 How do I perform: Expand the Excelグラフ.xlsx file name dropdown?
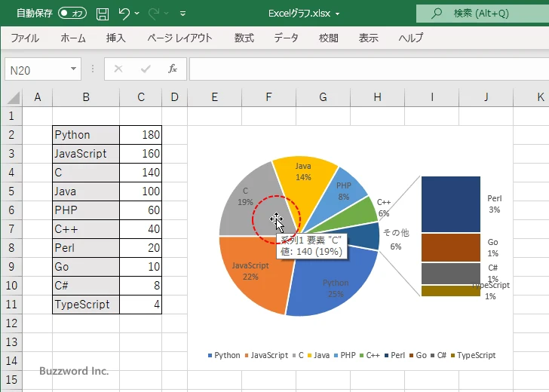(x=337, y=14)
